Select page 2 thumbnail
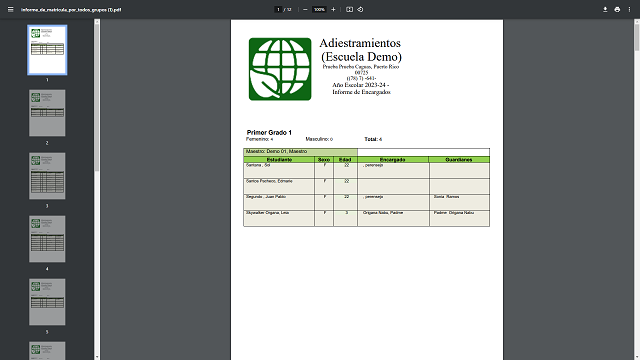 tap(47, 113)
